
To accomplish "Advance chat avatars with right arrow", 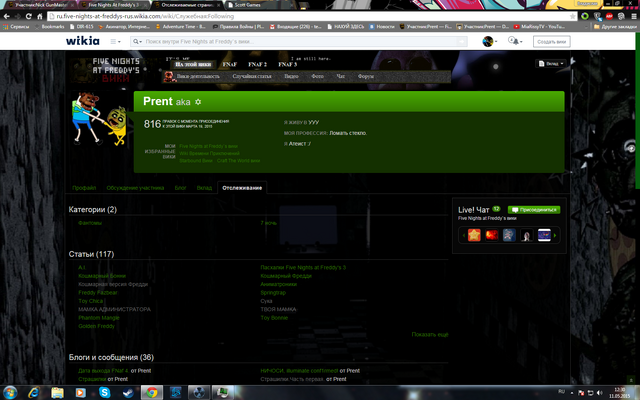I will point(555,236).
